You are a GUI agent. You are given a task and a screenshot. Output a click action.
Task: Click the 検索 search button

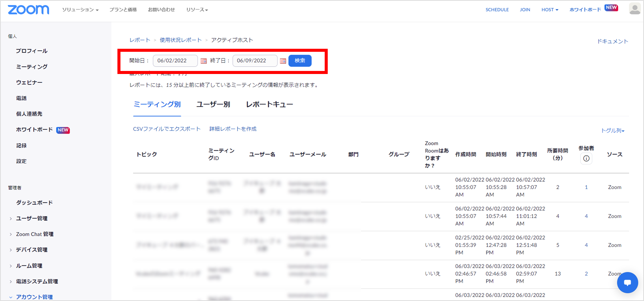click(x=300, y=61)
